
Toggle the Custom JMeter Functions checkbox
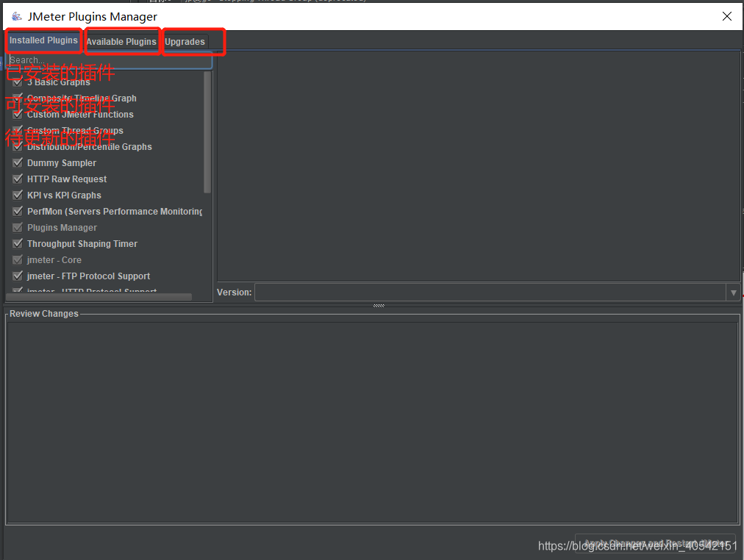tap(18, 114)
